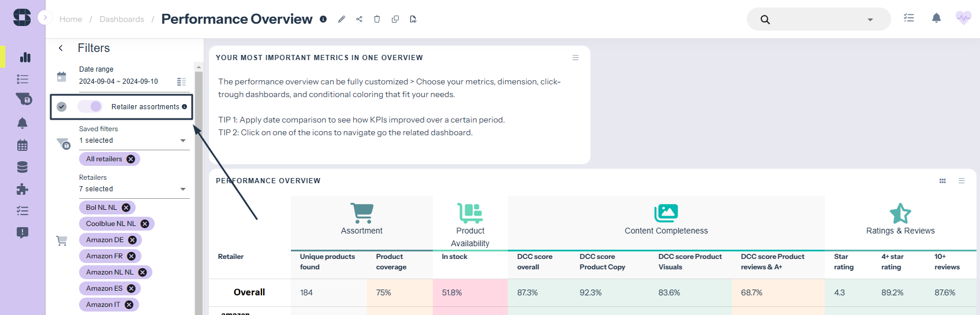The height and width of the screenshot is (315, 980).
Task: Open the puzzle piece integrations icon
Action: click(x=23, y=189)
